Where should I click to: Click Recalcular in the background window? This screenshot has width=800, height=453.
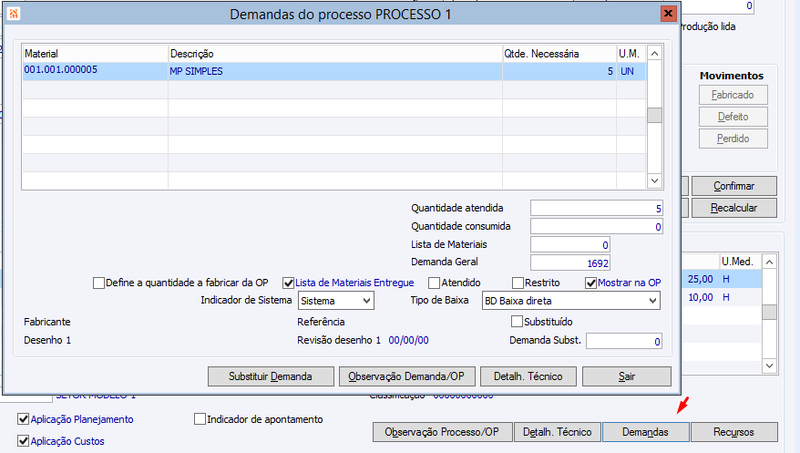tap(734, 208)
